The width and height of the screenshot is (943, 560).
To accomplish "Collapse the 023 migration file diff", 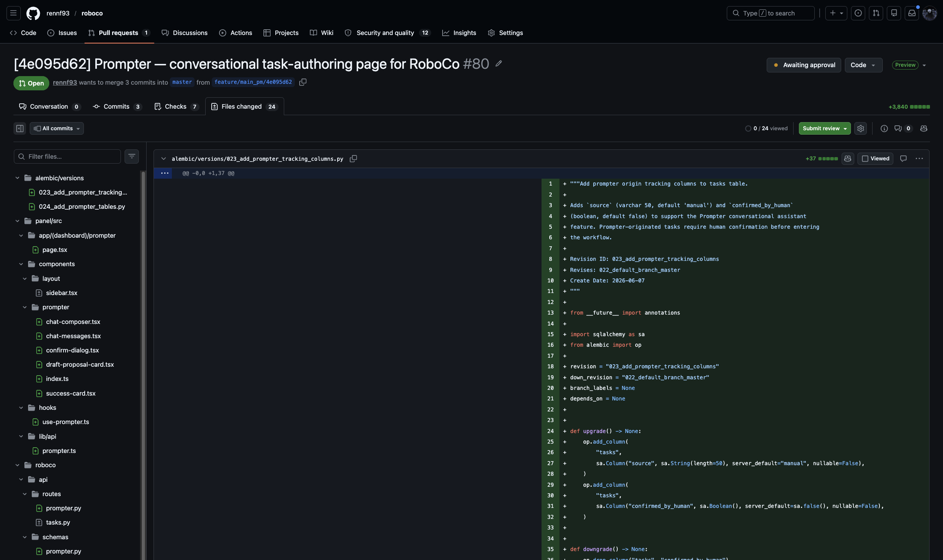I will coord(163,159).
